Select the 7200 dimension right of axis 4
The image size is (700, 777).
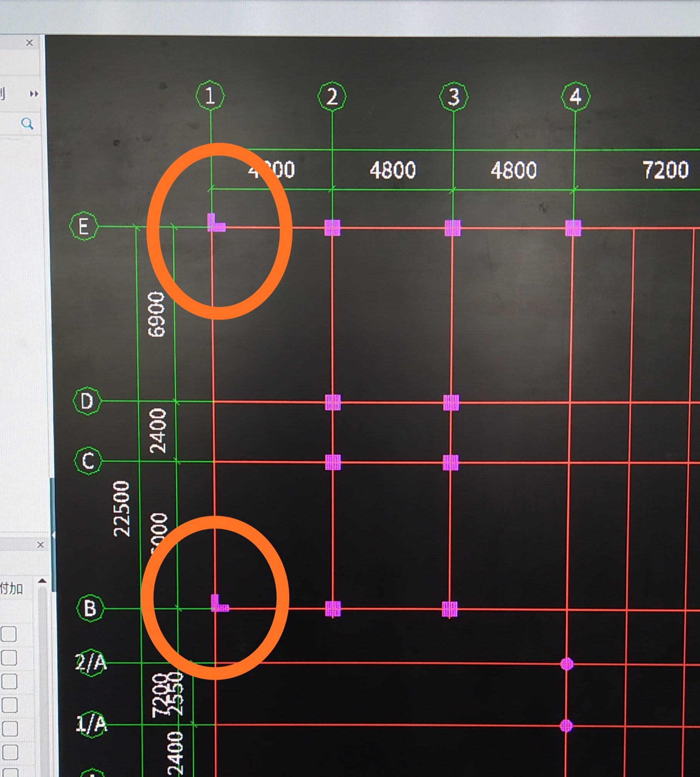coord(666,169)
